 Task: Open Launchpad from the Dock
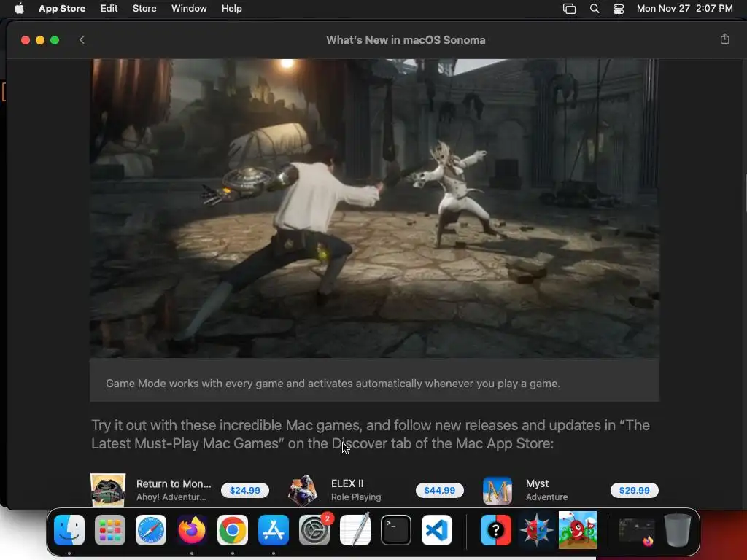110,530
